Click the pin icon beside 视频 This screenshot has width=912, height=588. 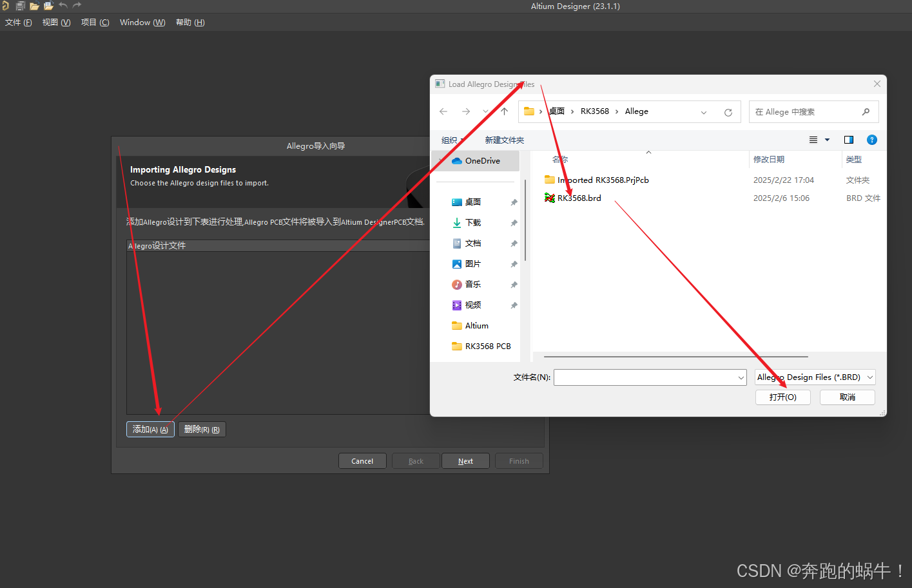(514, 305)
